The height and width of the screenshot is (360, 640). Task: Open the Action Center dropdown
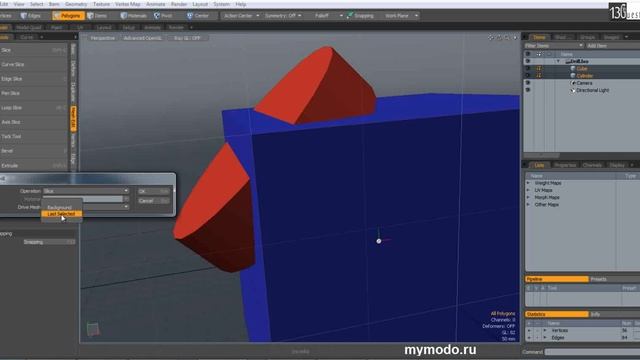(x=241, y=16)
